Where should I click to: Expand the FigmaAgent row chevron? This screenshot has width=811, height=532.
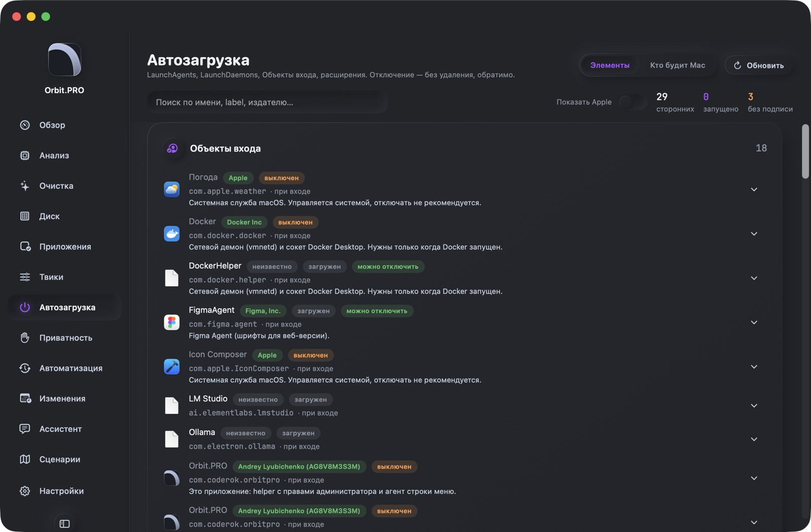[754, 322]
